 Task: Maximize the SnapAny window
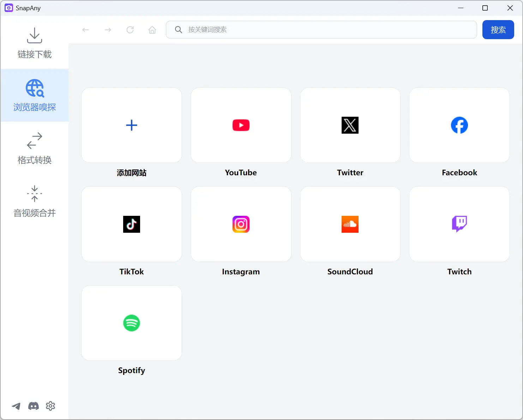(x=485, y=8)
